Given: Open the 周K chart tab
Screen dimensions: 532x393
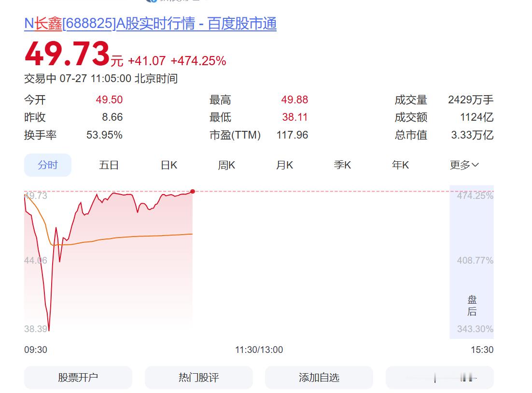Looking at the screenshot, I should point(226,165).
